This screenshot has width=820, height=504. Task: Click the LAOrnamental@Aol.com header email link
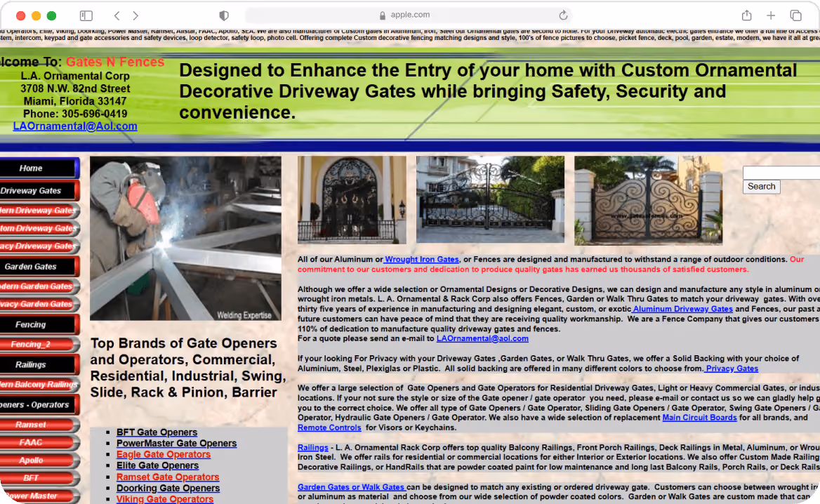[x=75, y=126]
